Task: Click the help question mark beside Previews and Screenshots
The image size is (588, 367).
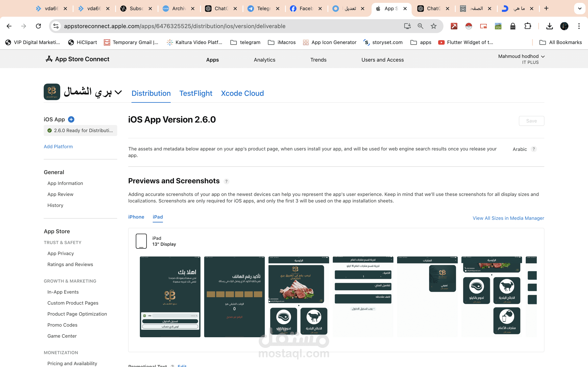Action: (x=226, y=181)
